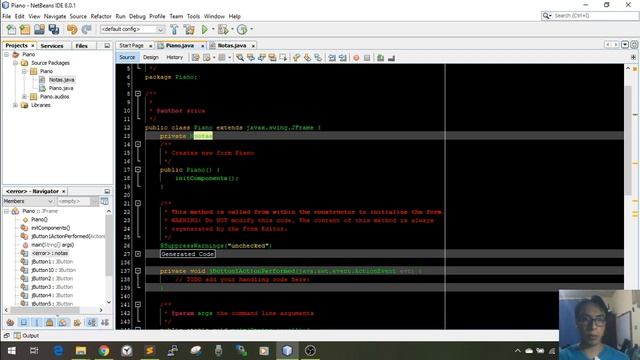Collapse the code fold at line 17

pyautogui.click(x=138, y=169)
